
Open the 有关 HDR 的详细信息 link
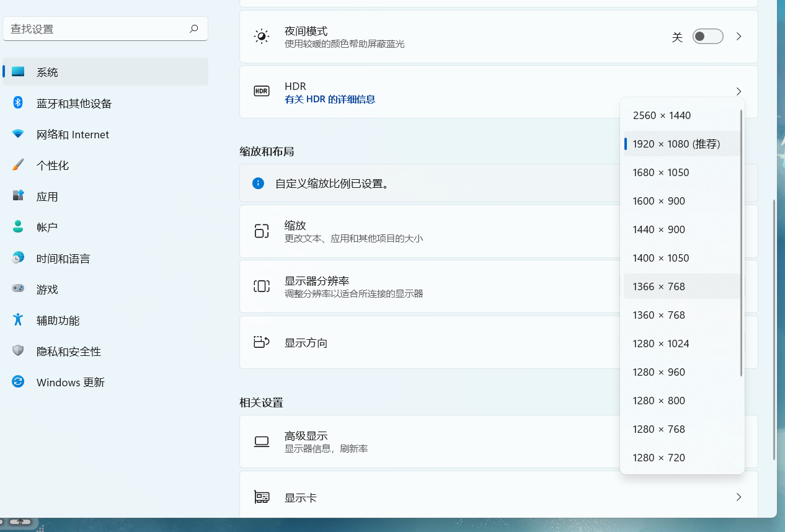(x=330, y=99)
